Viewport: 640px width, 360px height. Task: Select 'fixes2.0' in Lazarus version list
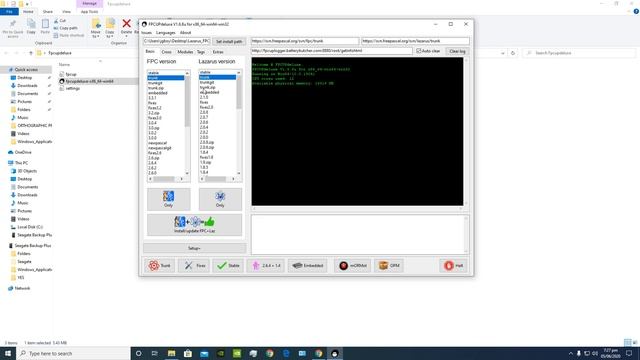[206, 107]
